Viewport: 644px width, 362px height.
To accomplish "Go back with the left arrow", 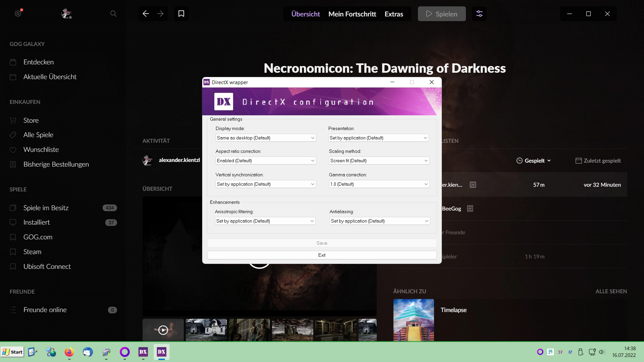I will (x=146, y=14).
